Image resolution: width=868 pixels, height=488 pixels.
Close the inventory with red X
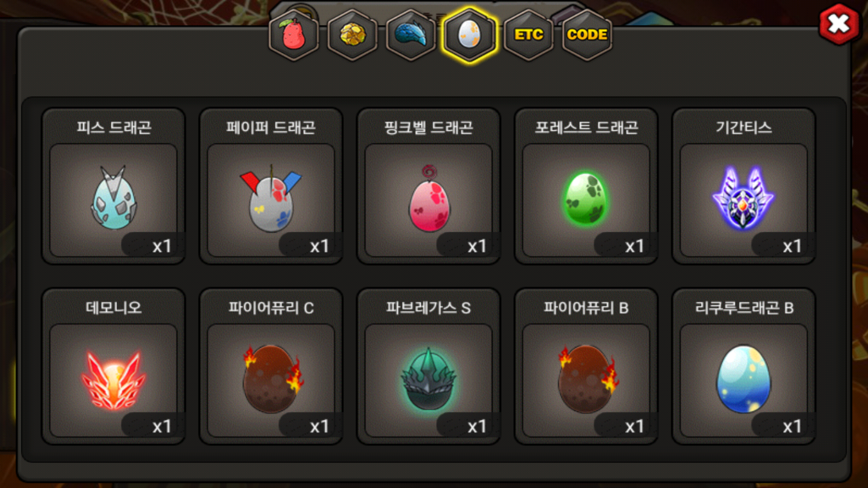pos(839,24)
